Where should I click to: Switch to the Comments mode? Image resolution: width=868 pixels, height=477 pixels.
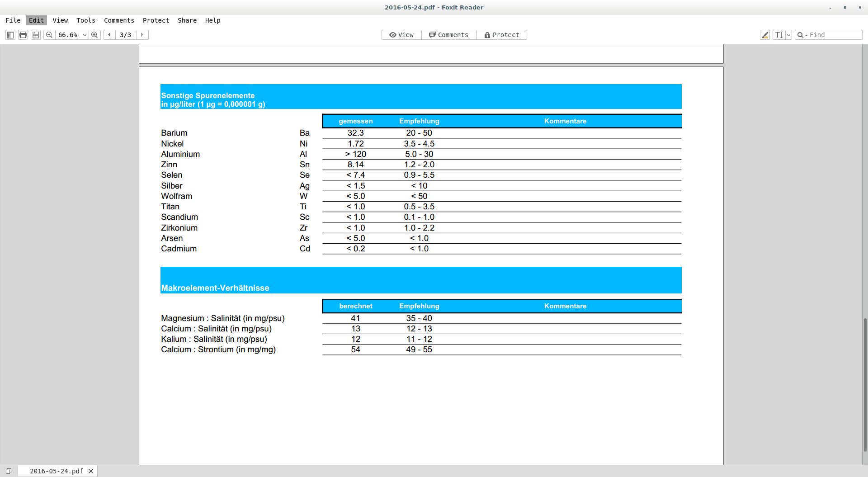448,35
